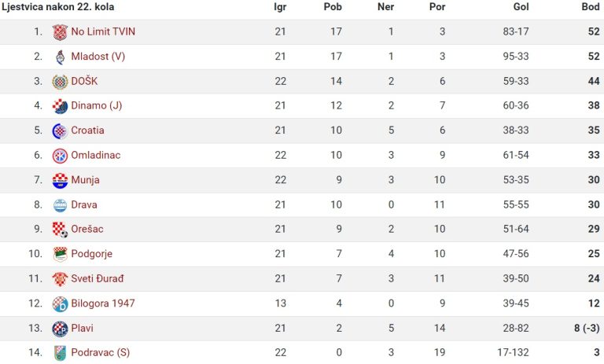Click the No Limit TVIN club crest

click(60, 32)
